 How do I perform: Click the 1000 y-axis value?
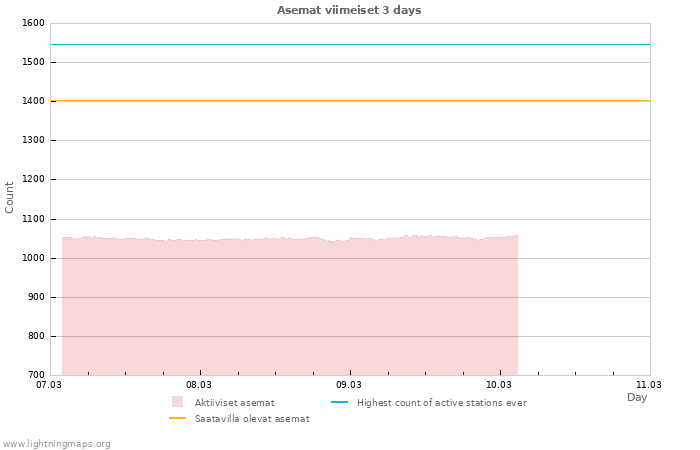pyautogui.click(x=32, y=258)
